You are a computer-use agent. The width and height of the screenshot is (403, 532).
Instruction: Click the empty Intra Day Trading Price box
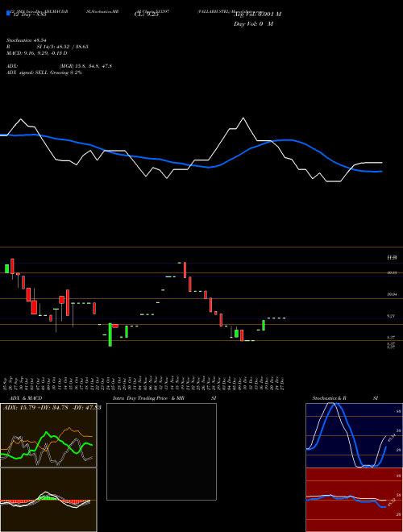tap(161, 451)
